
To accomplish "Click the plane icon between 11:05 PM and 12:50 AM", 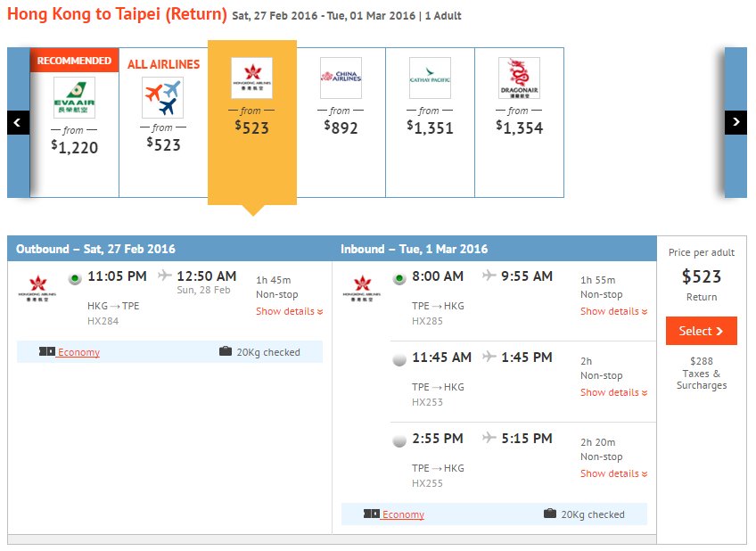I will 164,275.
